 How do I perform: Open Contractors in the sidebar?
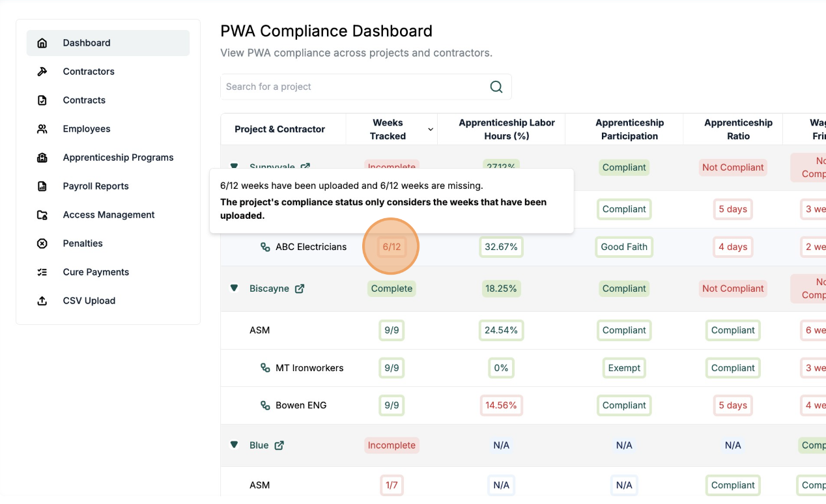(89, 72)
